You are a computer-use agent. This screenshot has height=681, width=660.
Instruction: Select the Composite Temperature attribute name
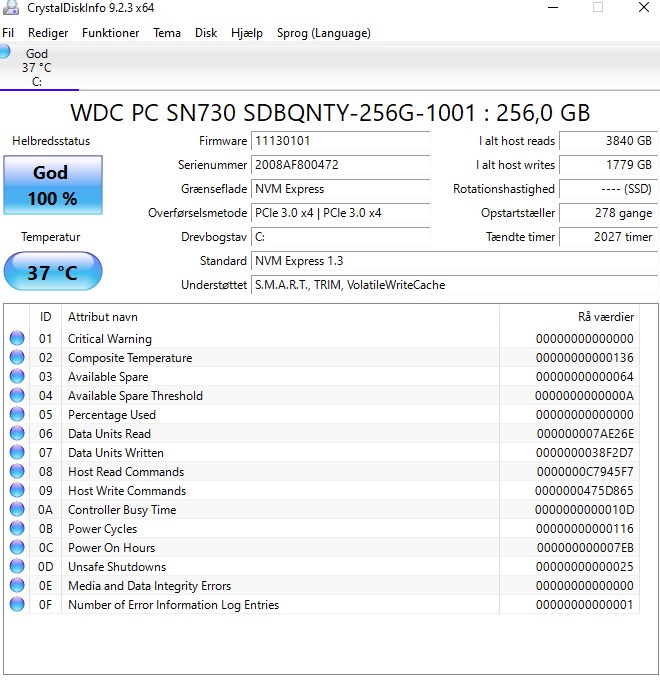(130, 358)
